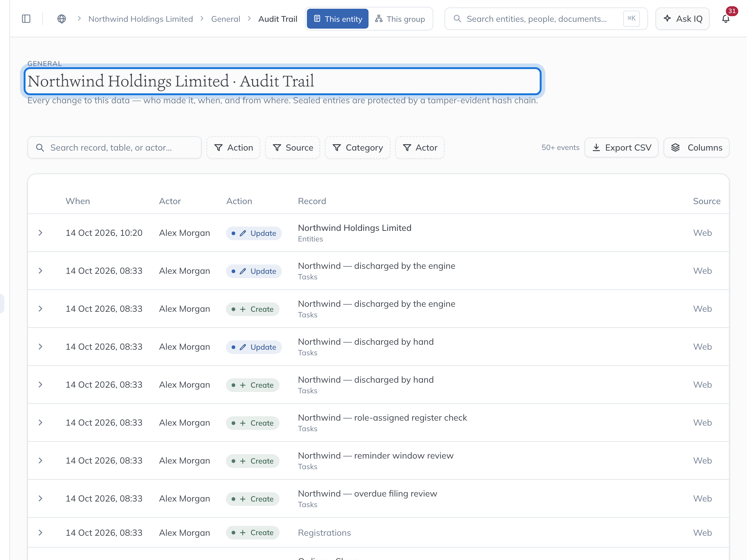Click the Actor column header
Image resolution: width=747 pixels, height=560 pixels.
pos(170,201)
